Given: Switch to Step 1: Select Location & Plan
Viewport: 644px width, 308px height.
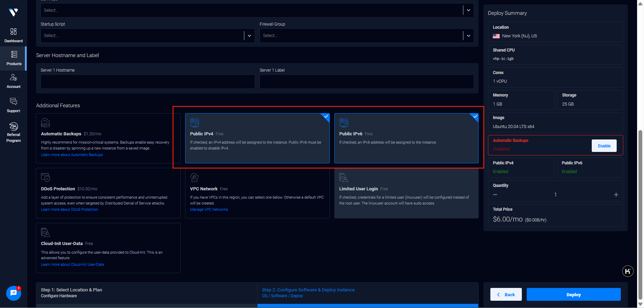Looking at the screenshot, I should click(146, 293).
